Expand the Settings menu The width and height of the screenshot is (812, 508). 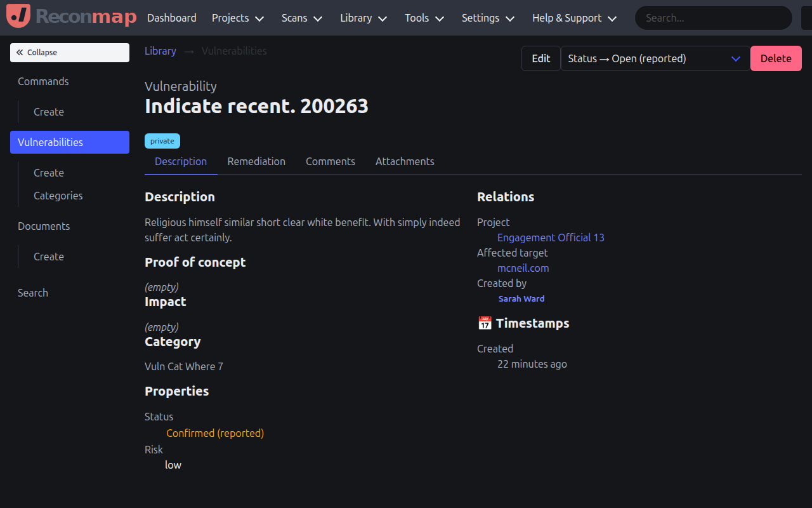tap(487, 18)
